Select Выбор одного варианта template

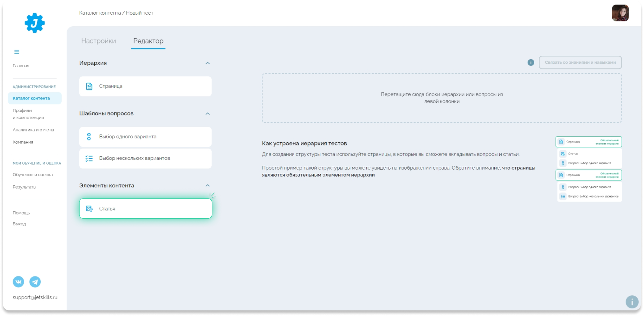[145, 137]
